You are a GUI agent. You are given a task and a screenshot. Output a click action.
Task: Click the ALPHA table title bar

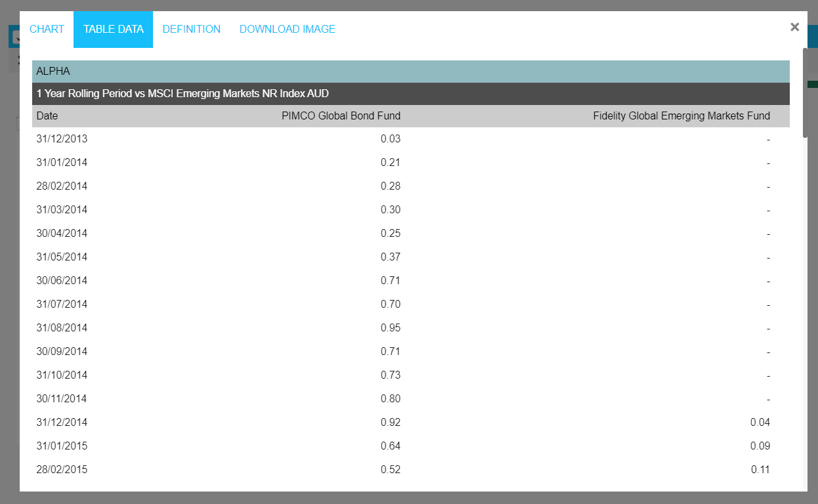(410, 72)
